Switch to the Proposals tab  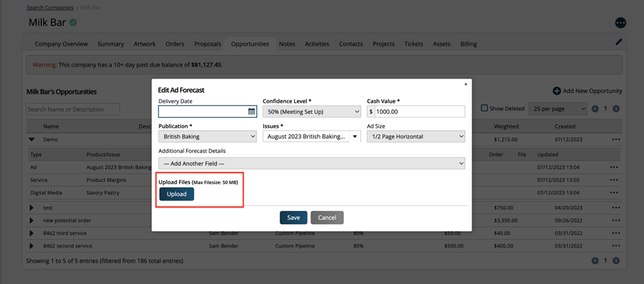coord(208,44)
